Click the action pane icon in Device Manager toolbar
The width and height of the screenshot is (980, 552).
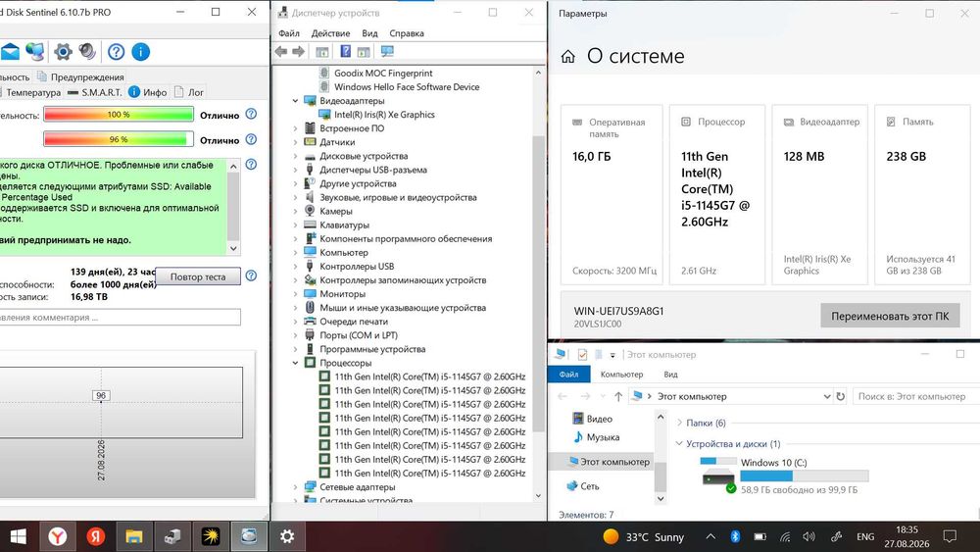(x=364, y=52)
